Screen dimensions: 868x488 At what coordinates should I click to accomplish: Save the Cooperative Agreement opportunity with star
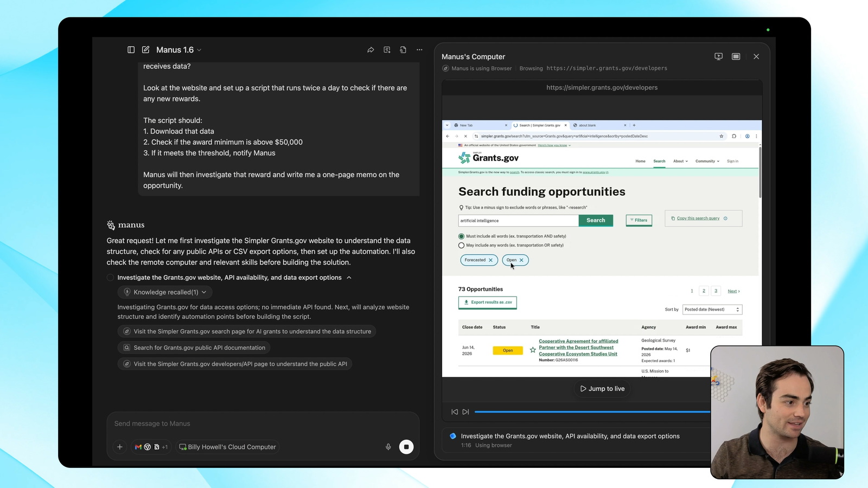533,350
